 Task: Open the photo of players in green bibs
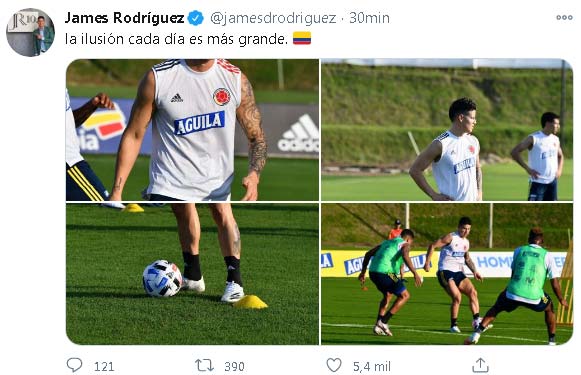[x=447, y=274]
